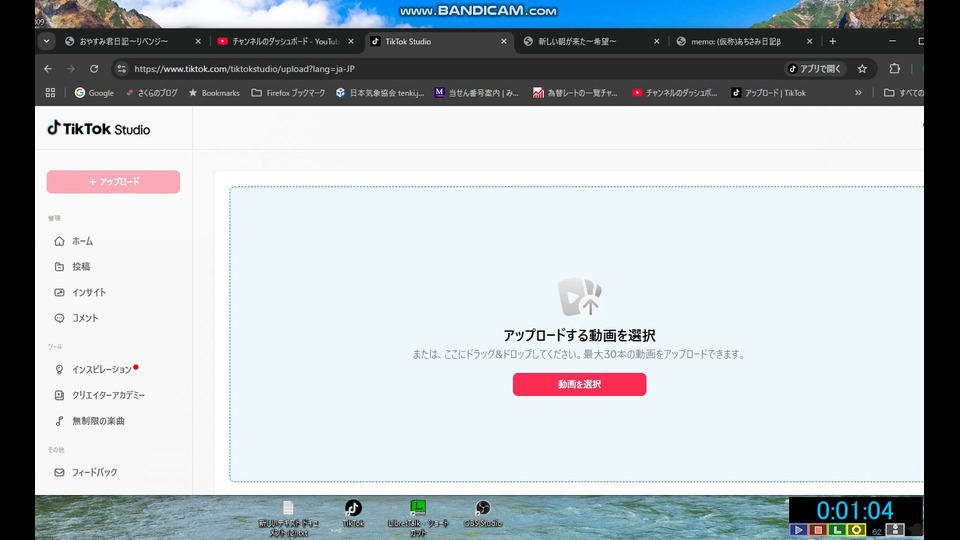Go back with browser back arrow
This screenshot has width=960, height=540.
tap(48, 69)
